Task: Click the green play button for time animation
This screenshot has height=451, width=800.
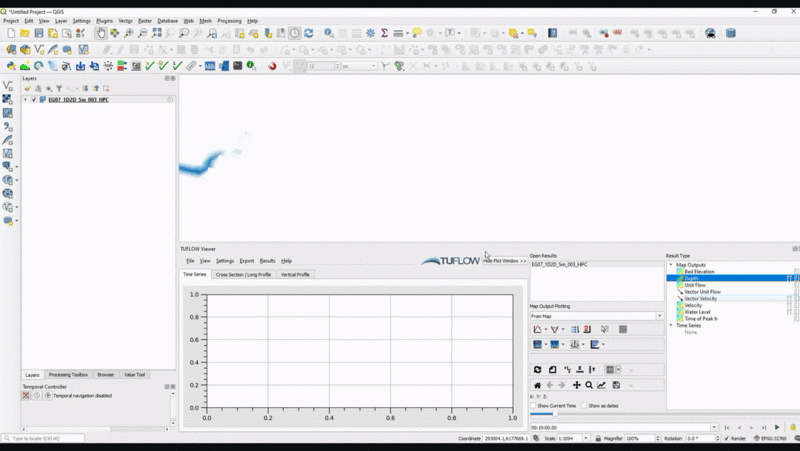Action: coord(777,427)
